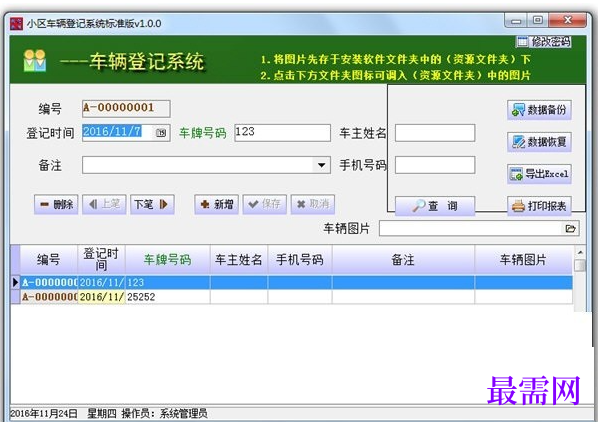Screen dimensions: 599x422
Task: Select table cell with plate 25252
Action: coord(168,297)
